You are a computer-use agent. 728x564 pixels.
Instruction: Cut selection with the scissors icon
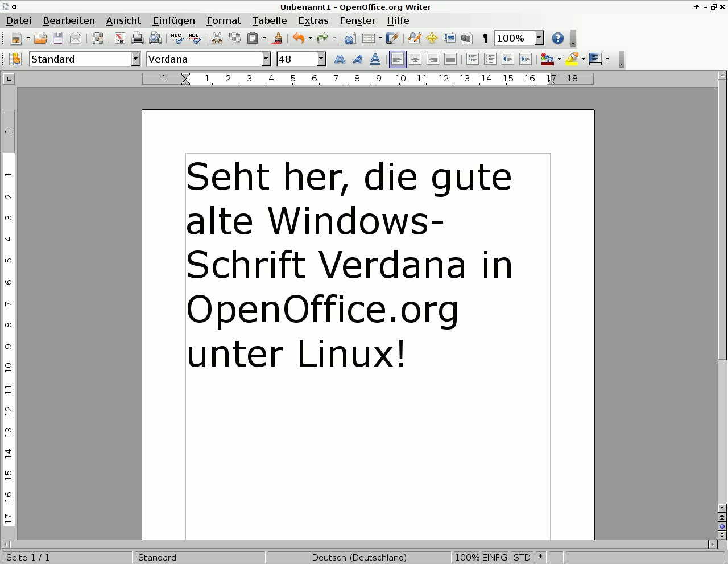[x=217, y=38]
